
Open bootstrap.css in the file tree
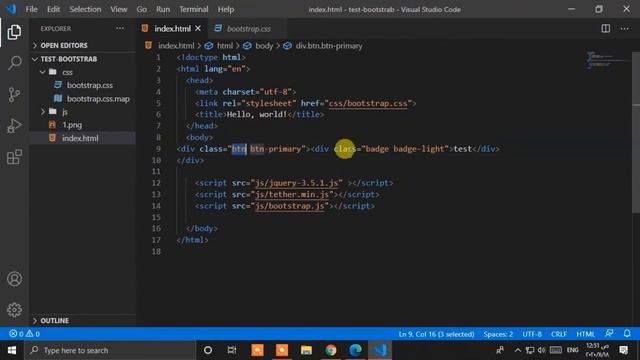(90, 85)
